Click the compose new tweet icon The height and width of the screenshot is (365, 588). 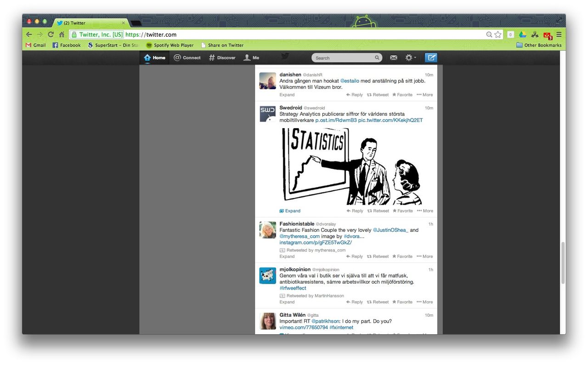point(431,57)
